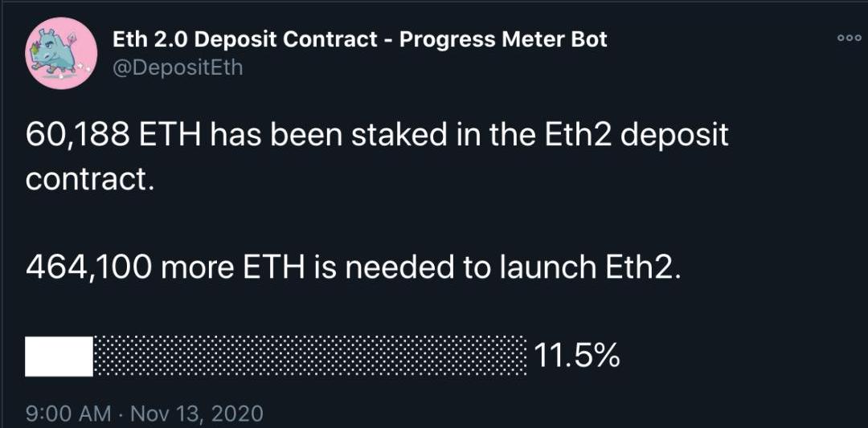
Task: Open the 9:00 AM timestamp link
Action: click(68, 414)
